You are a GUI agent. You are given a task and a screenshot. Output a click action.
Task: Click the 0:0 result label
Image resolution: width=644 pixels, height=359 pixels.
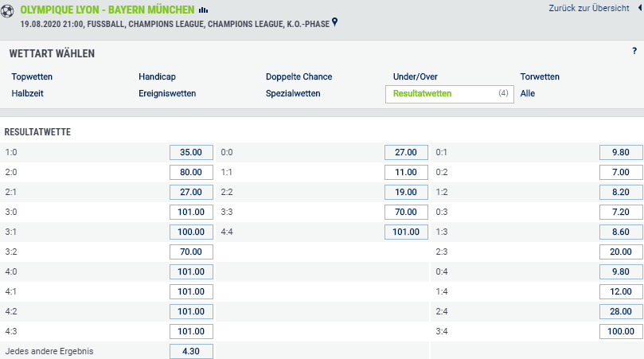[x=227, y=152]
